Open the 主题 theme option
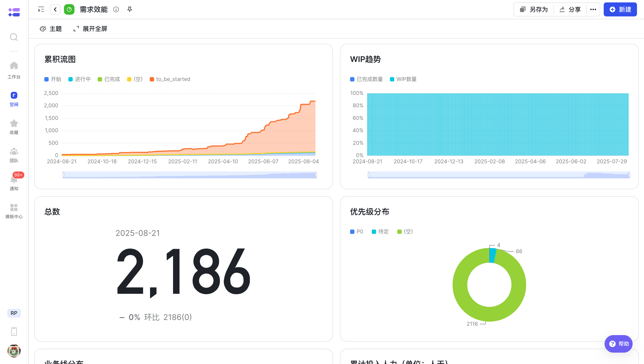The height and width of the screenshot is (364, 644). coord(51,29)
